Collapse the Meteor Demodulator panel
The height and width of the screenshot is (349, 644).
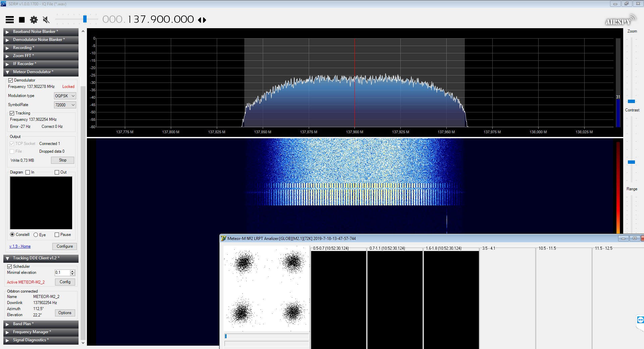[41, 72]
